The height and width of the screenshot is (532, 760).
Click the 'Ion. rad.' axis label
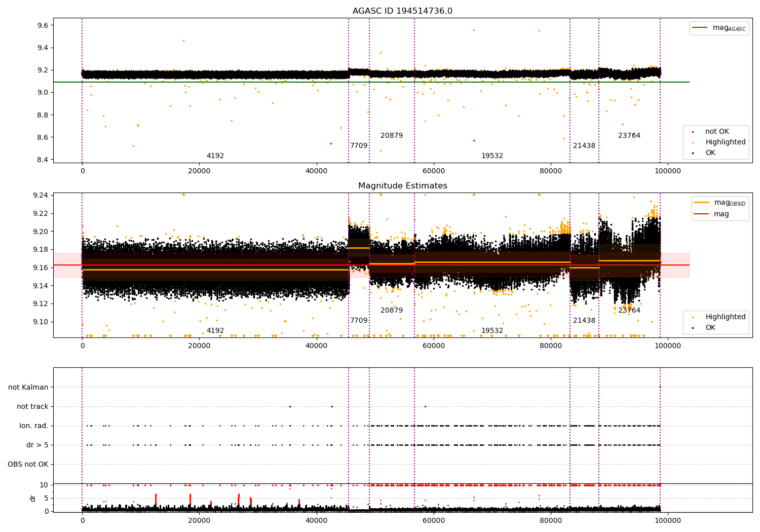click(34, 426)
